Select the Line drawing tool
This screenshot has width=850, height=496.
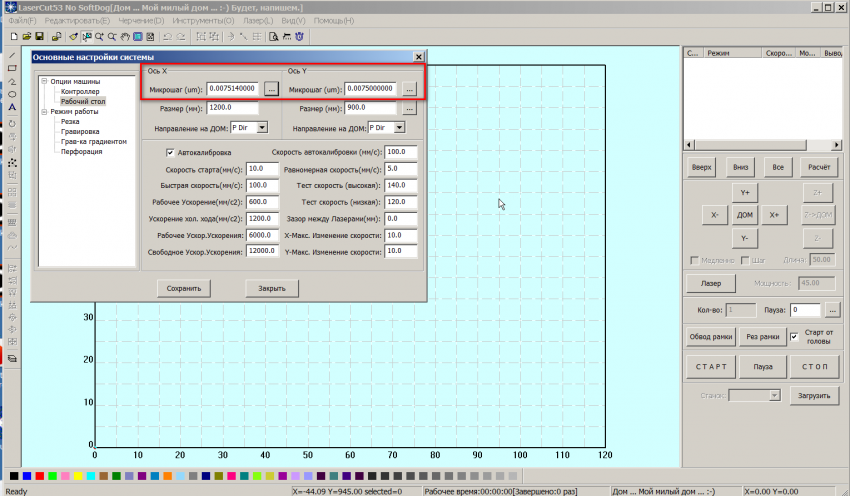pyautogui.click(x=12, y=55)
